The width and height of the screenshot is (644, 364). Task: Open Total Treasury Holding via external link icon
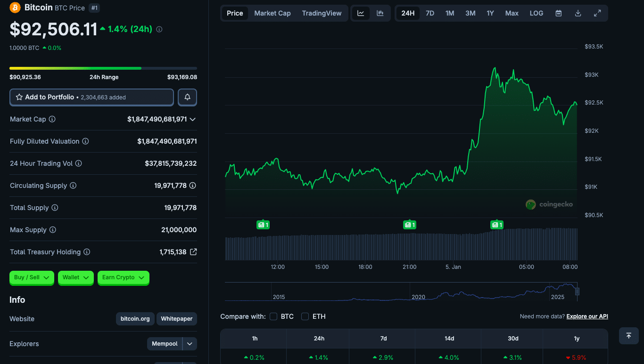(193, 251)
